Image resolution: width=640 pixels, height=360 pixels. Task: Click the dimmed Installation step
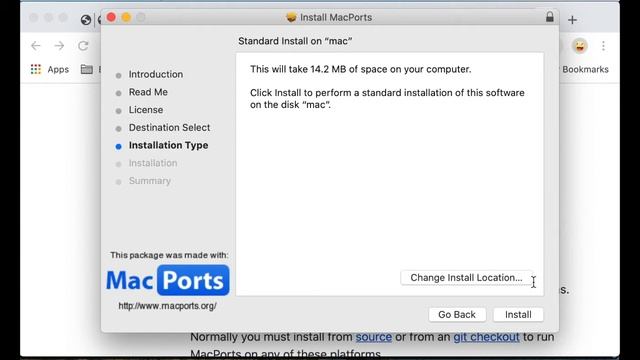pyautogui.click(x=153, y=163)
